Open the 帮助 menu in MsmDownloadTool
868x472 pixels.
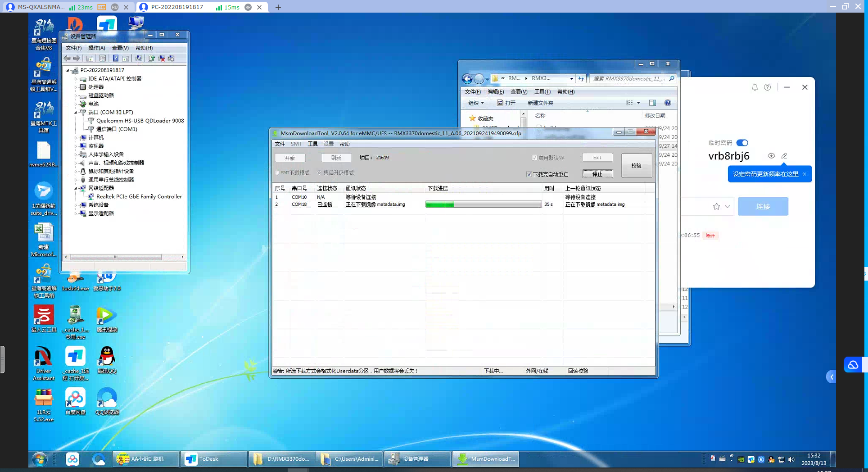point(344,144)
